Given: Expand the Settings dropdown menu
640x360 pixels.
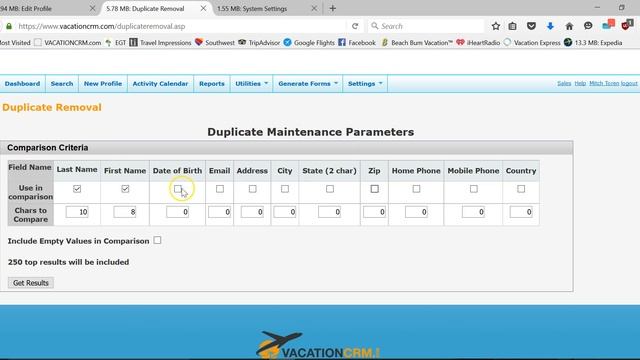Looking at the screenshot, I should coord(365,84).
